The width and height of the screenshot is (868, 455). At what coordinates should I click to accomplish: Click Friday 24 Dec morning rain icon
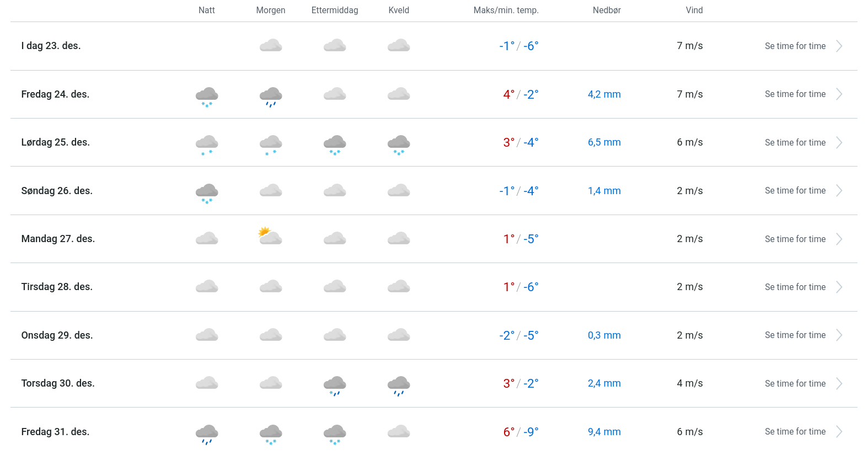[x=271, y=96]
